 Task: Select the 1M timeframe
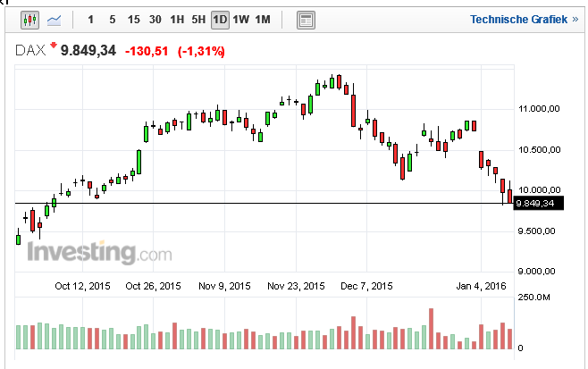click(x=263, y=20)
